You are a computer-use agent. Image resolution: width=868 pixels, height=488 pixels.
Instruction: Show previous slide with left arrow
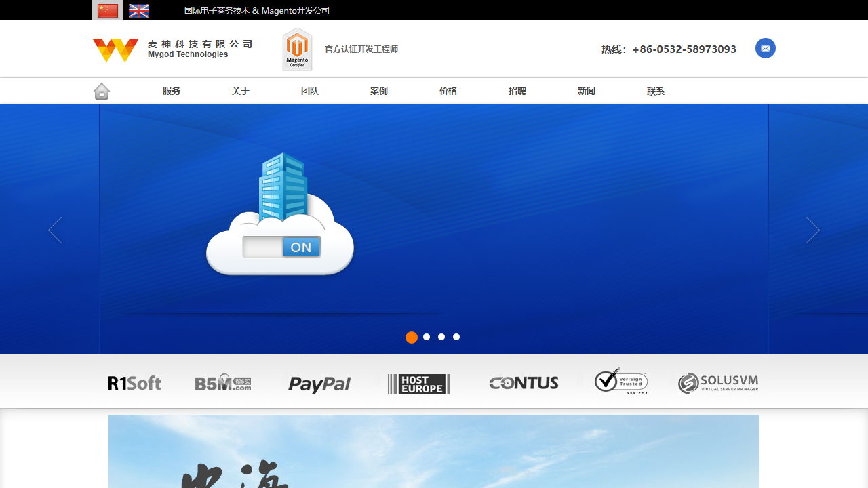[55, 230]
